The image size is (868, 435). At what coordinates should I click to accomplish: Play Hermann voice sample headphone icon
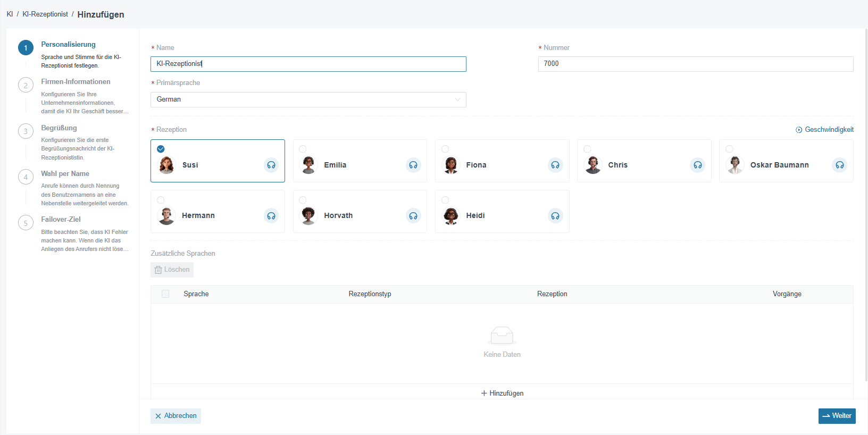pyautogui.click(x=271, y=215)
